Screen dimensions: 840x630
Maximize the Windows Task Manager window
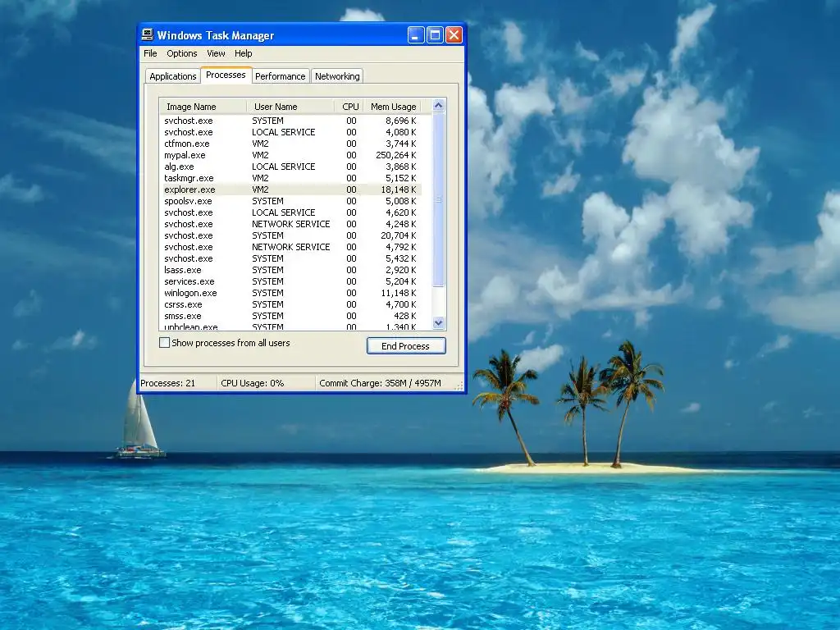click(x=435, y=35)
